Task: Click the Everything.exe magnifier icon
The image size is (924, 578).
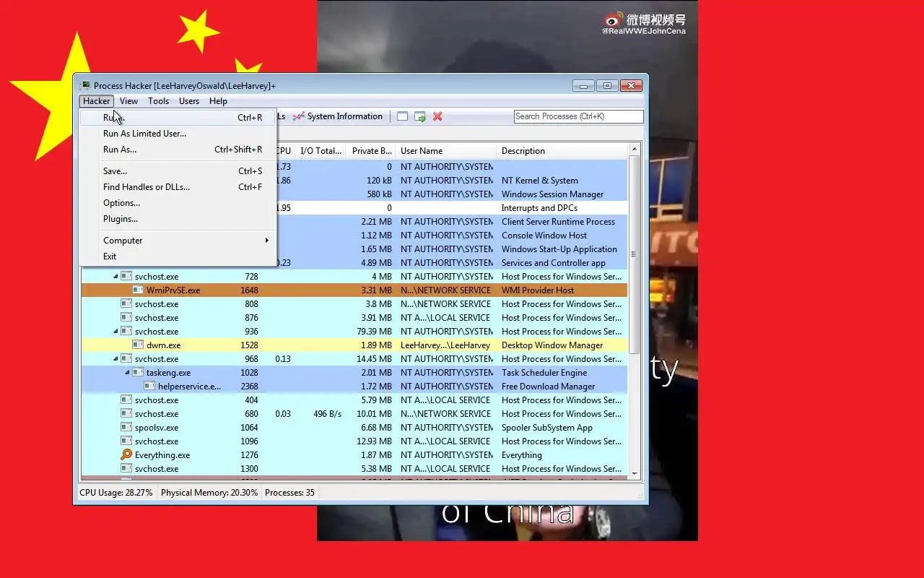Action: pos(126,455)
